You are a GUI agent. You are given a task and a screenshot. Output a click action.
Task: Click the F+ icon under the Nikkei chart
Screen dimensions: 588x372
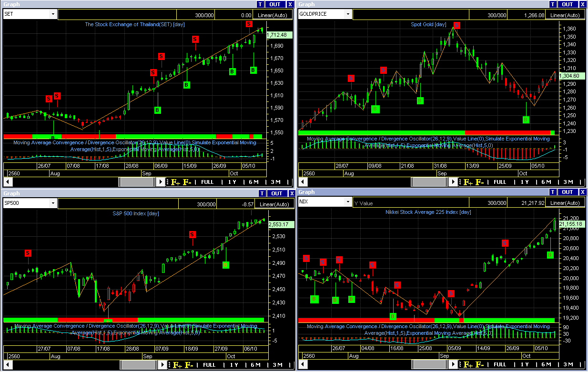[467, 364]
